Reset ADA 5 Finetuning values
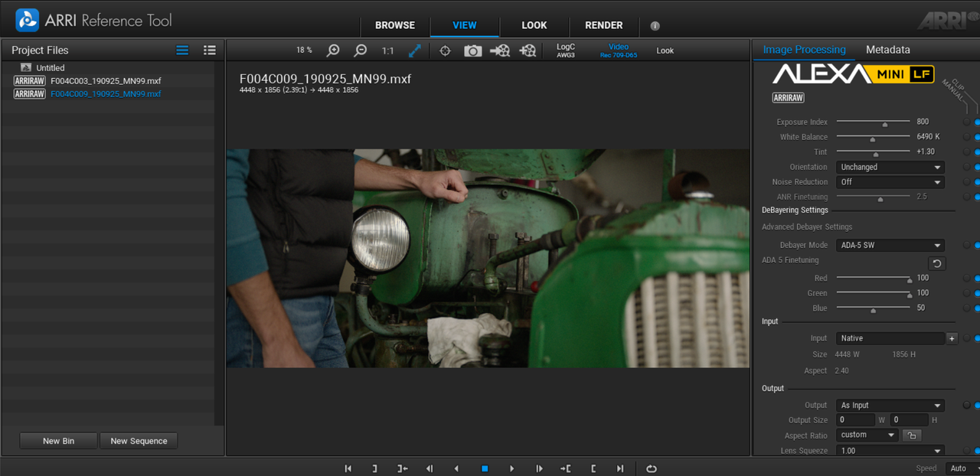Viewport: 980px width, 476px height. [x=937, y=263]
